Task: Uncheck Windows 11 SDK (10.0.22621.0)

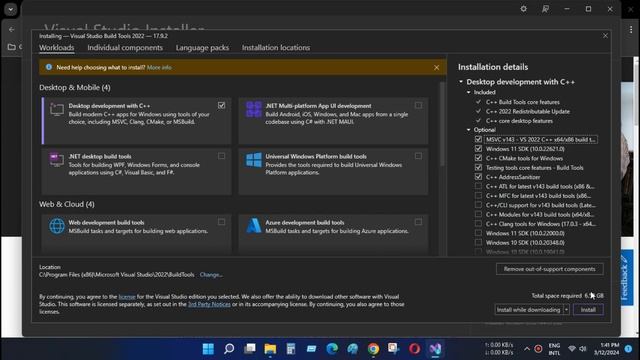Action: tap(478, 149)
